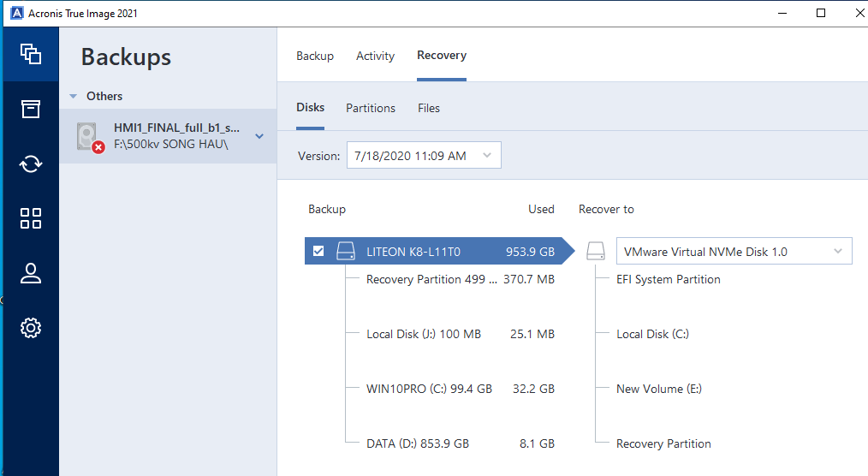Open the Settings gear icon
Image resolution: width=868 pixels, height=476 pixels.
[x=31, y=328]
